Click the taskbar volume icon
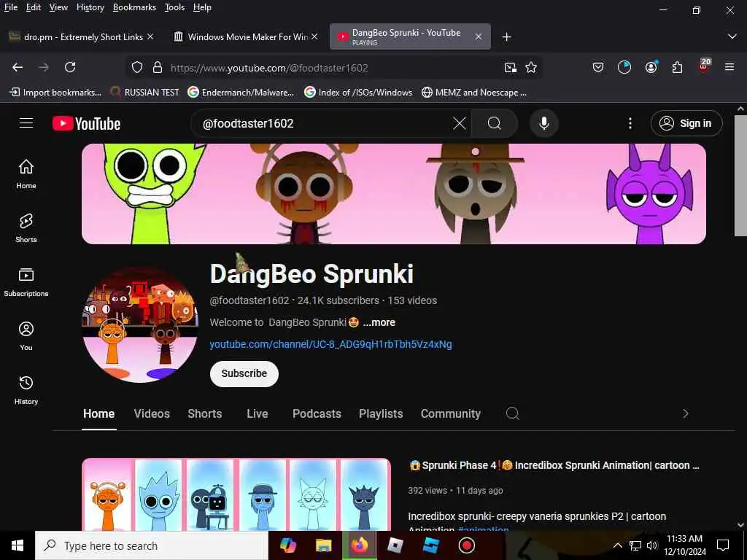The image size is (747, 560). pos(652,545)
